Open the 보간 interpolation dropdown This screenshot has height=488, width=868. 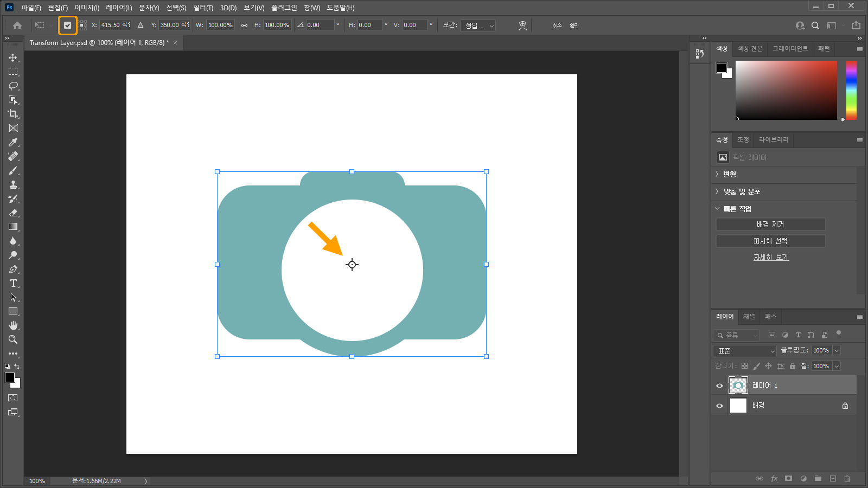tap(477, 25)
